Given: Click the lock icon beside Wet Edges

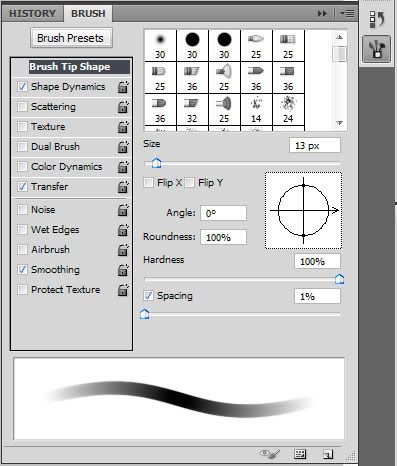Looking at the screenshot, I should click(x=123, y=230).
